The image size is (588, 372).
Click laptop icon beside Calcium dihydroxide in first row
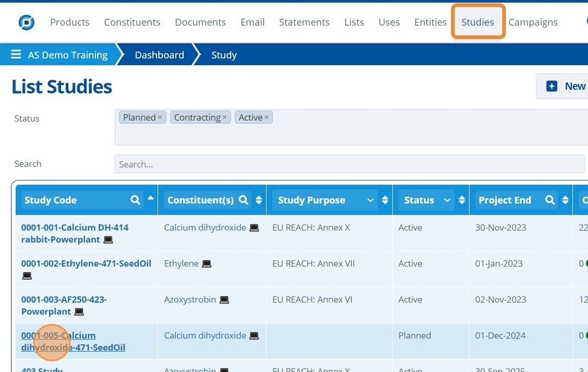254,228
